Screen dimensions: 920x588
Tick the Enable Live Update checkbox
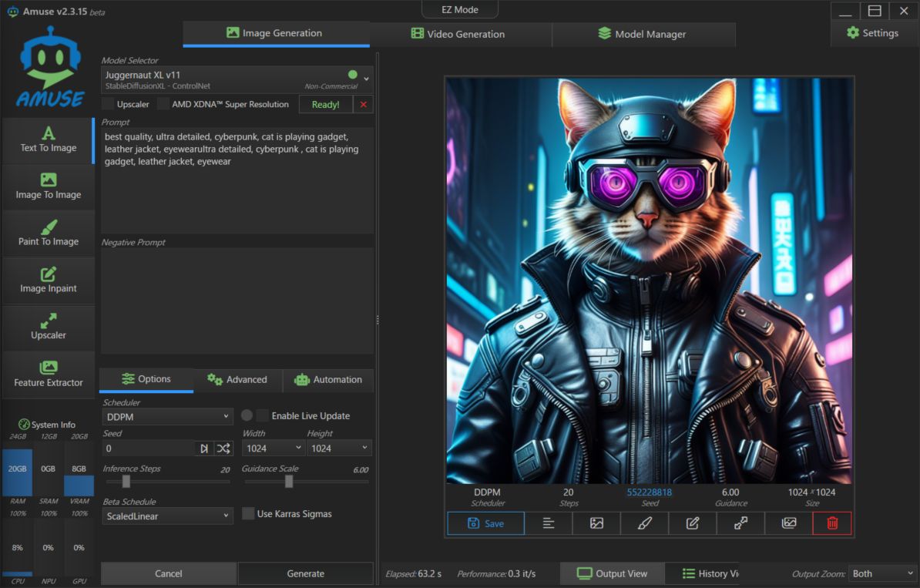263,415
